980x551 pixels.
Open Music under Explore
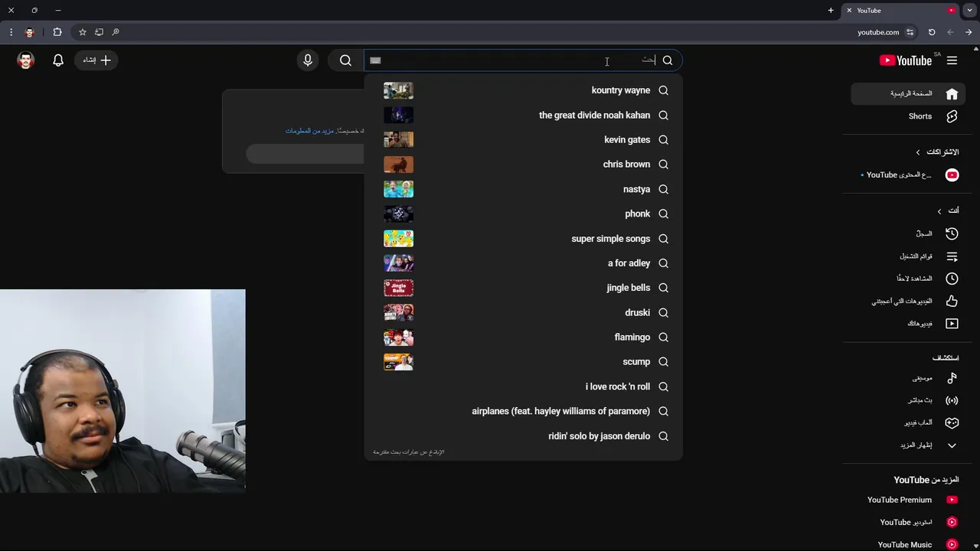point(908,378)
